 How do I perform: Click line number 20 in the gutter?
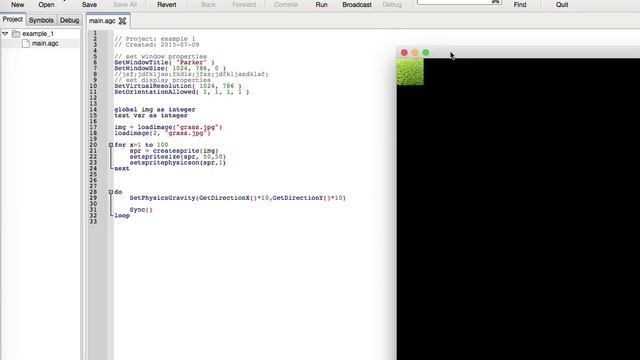point(93,145)
